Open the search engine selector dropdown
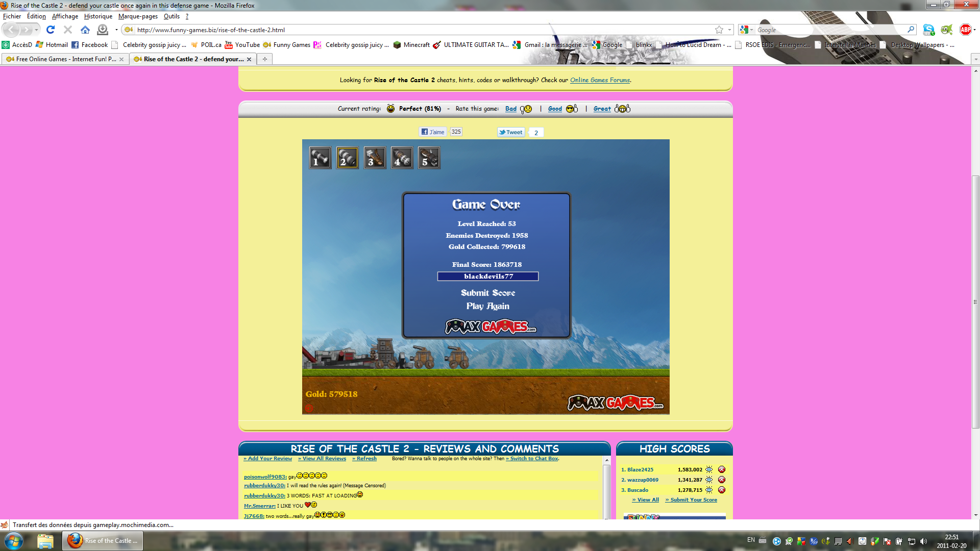 coord(751,30)
